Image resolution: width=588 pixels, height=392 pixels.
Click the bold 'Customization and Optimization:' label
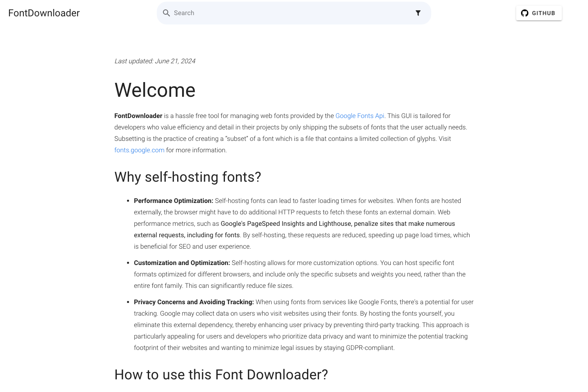click(182, 263)
